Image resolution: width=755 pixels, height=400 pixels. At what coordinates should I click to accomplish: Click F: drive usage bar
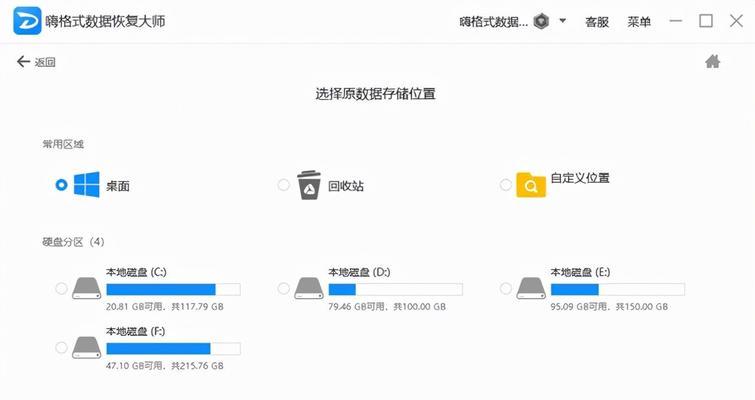173,348
